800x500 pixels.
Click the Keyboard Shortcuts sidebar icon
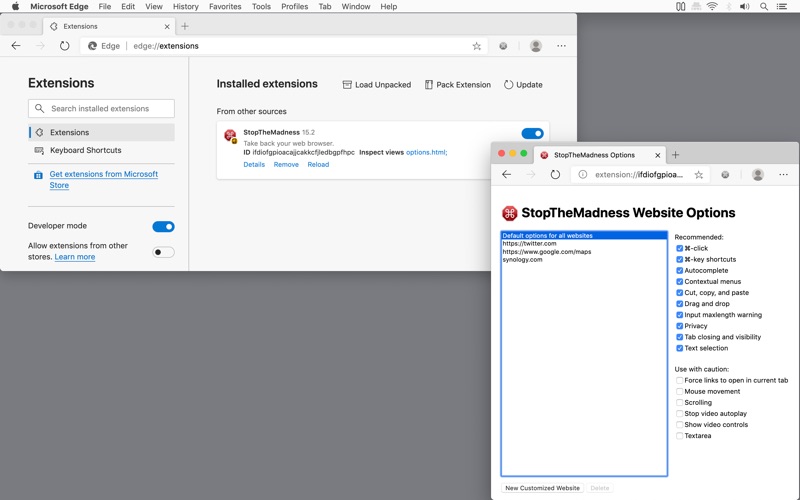tap(39, 150)
